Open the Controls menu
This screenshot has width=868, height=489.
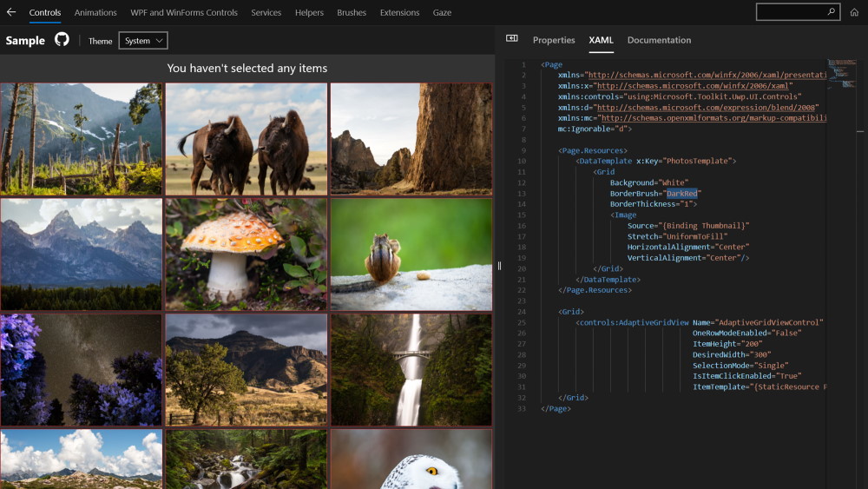click(45, 12)
